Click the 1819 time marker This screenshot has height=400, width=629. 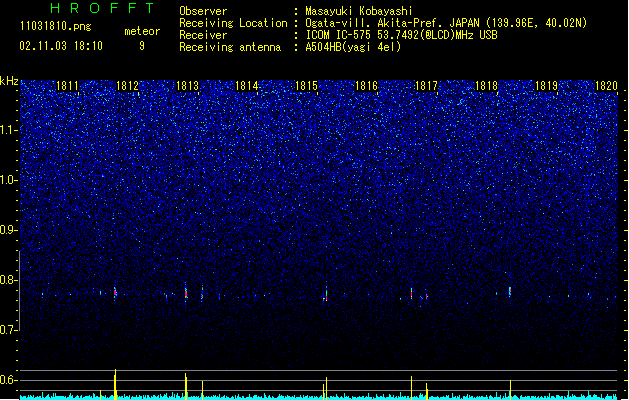pyautogui.click(x=546, y=86)
